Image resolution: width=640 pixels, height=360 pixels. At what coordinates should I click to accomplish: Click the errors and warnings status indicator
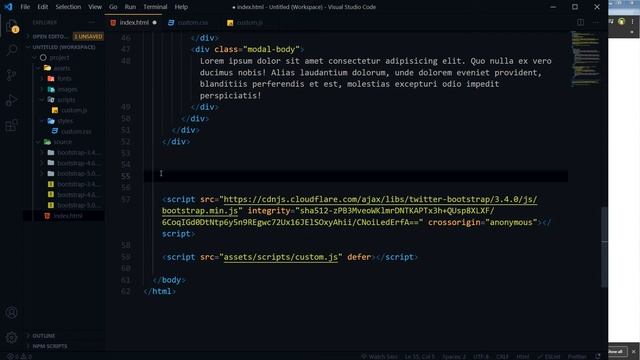point(19,356)
